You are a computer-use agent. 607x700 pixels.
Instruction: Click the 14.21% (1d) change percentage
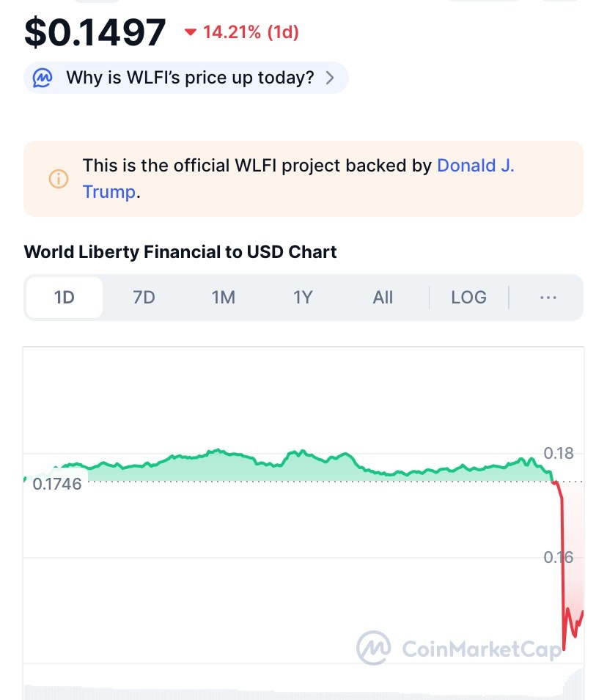coord(251,32)
